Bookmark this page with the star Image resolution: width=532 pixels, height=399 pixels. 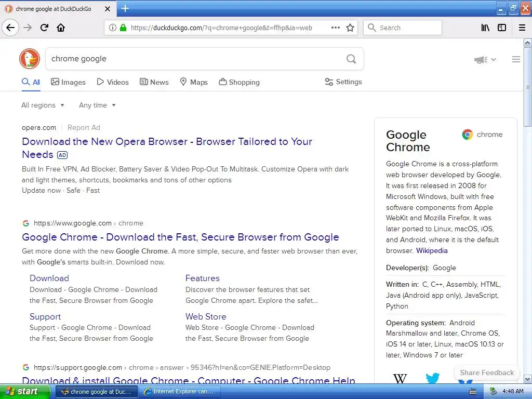click(x=350, y=28)
